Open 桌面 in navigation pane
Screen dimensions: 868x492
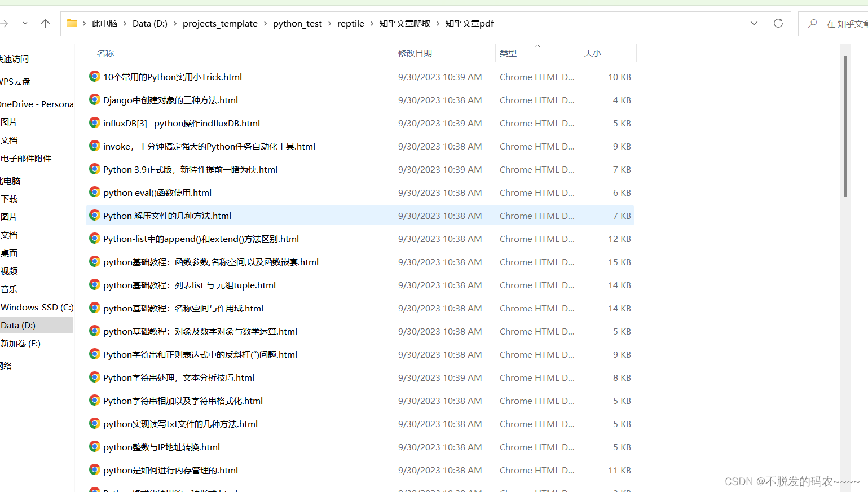click(9, 253)
